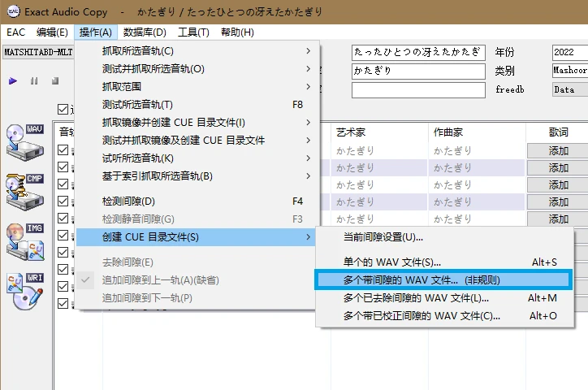
Task: Stop playback with the stop button
Action: pyautogui.click(x=55, y=80)
